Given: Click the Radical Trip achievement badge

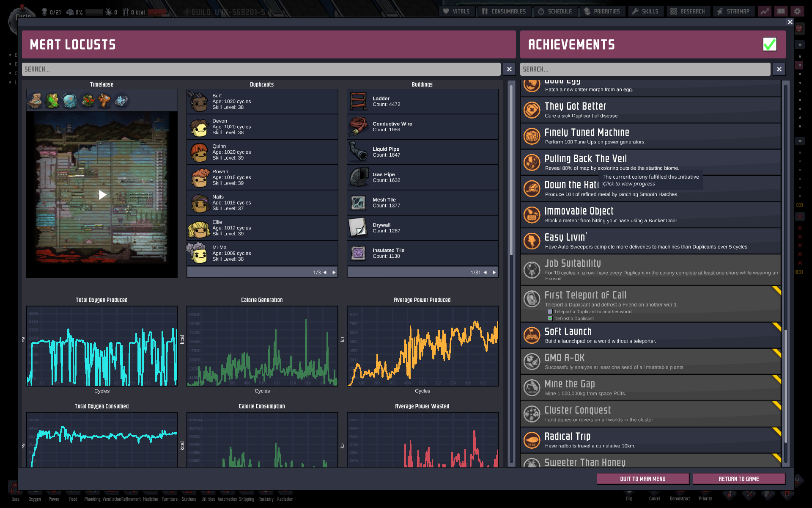Looking at the screenshot, I should point(532,440).
